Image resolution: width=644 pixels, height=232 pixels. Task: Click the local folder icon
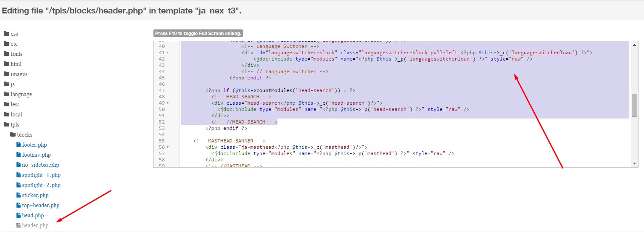[6, 114]
